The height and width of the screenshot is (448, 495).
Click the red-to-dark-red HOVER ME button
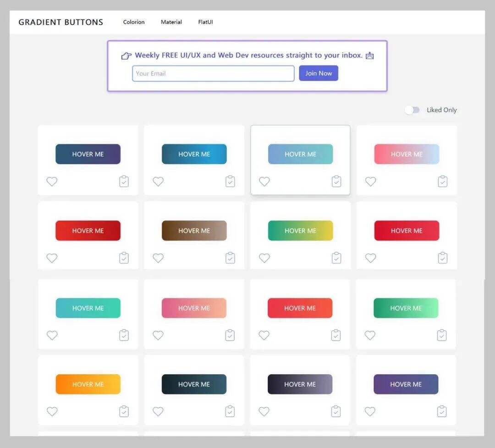tap(88, 230)
